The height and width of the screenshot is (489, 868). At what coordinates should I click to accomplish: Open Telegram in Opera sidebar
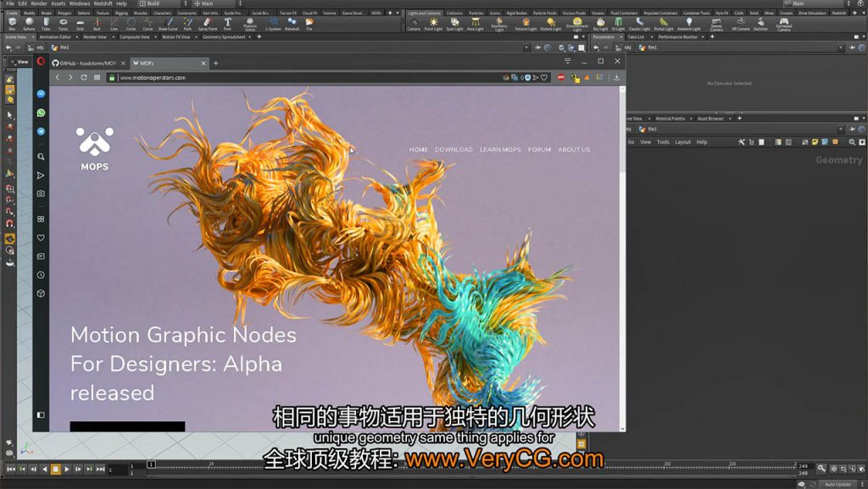click(41, 131)
